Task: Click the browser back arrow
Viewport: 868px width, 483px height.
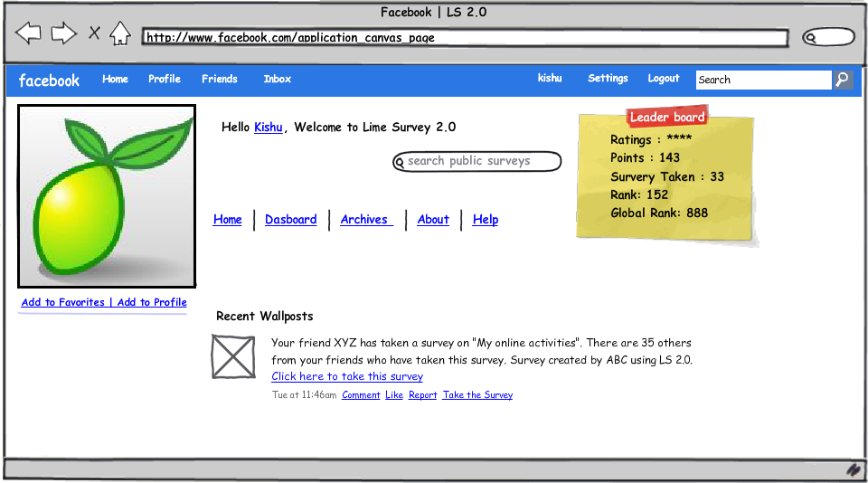Action: (29, 34)
